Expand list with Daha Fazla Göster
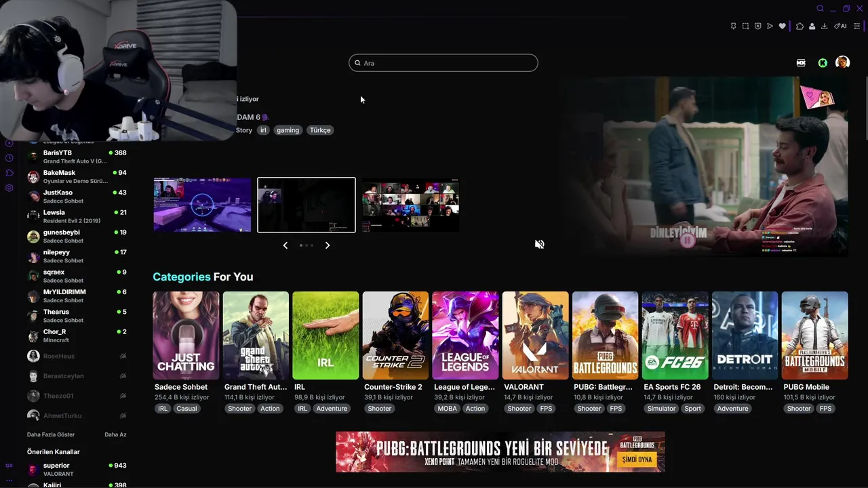Screen dimensions: 868x488 pos(51,434)
